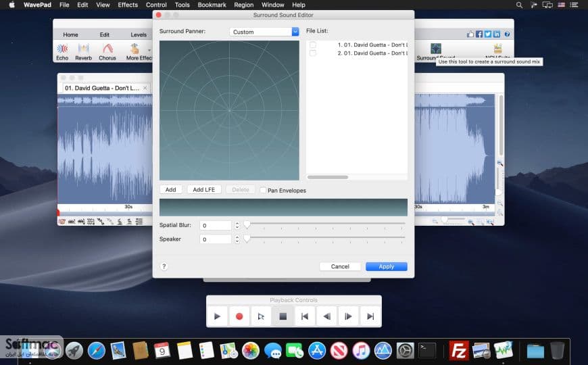Click the Rewind button in Playback Controls

[x=326, y=316]
